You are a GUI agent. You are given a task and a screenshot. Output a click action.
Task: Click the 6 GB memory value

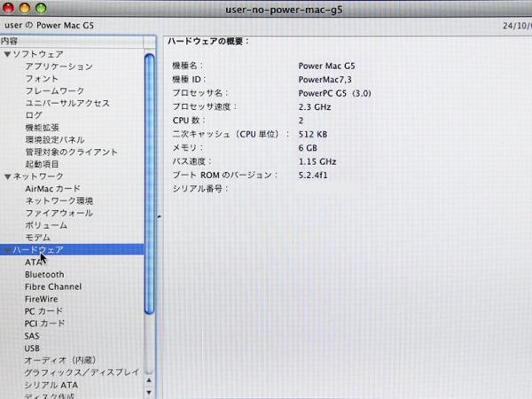tap(308, 148)
